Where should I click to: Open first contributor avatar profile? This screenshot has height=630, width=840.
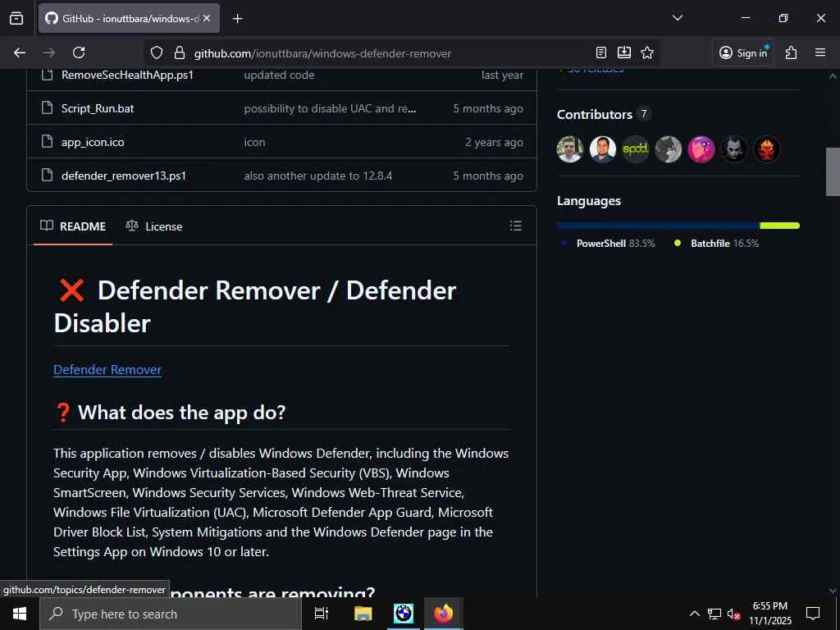570,149
